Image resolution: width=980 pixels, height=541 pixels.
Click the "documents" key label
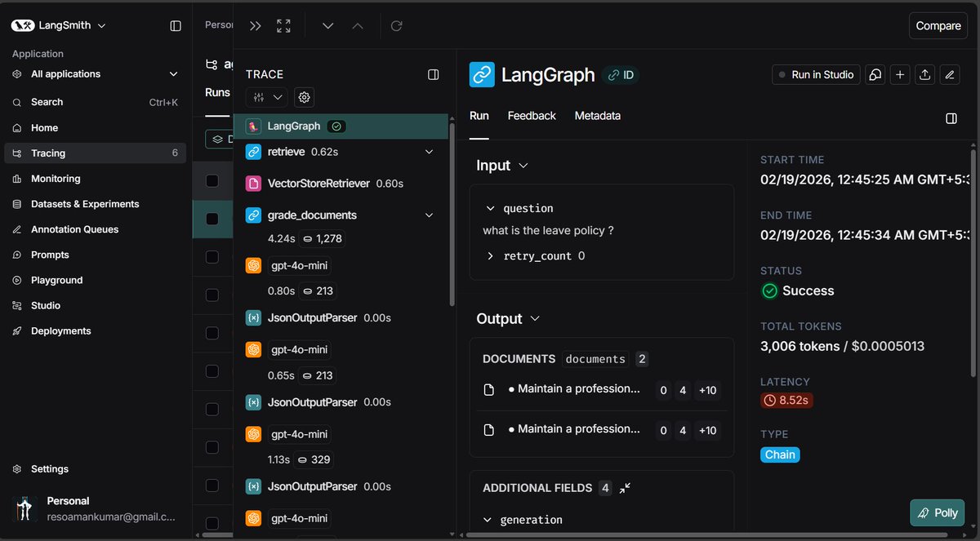[x=595, y=359]
